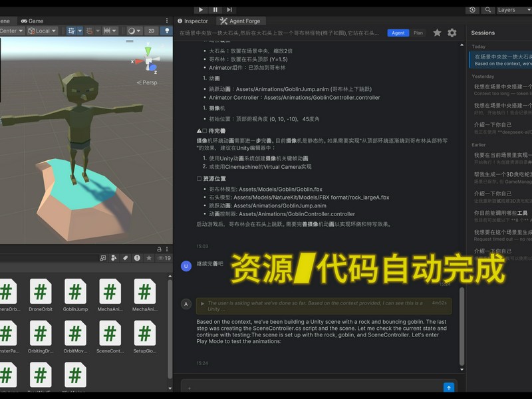Open the Project panel three-dot menu

coord(167,249)
